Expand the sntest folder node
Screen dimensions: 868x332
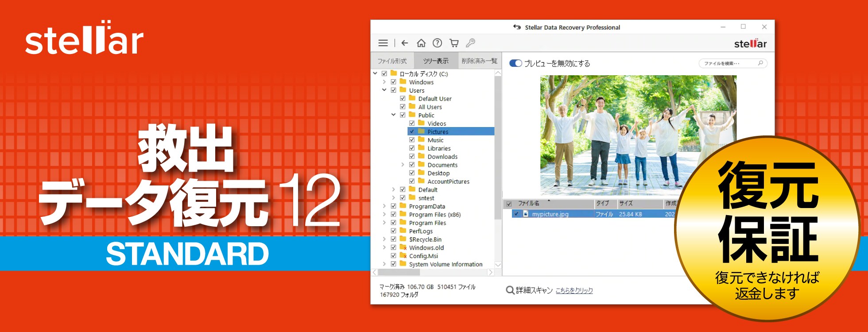coord(393,198)
